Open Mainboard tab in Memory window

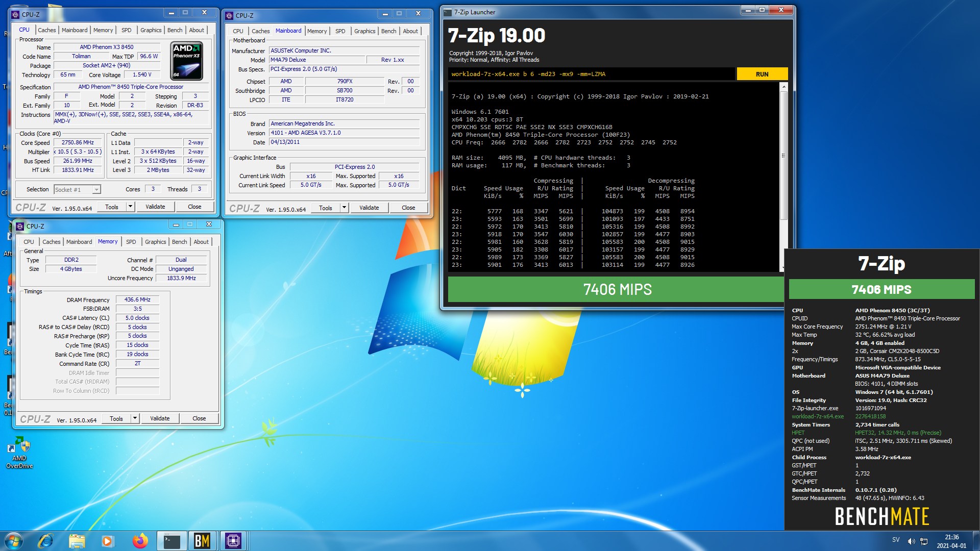click(x=79, y=242)
